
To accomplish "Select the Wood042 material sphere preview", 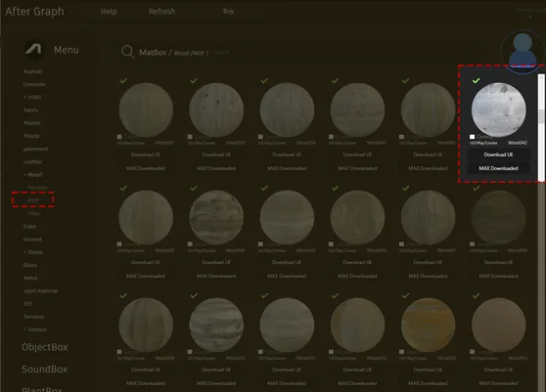I will click(x=498, y=109).
